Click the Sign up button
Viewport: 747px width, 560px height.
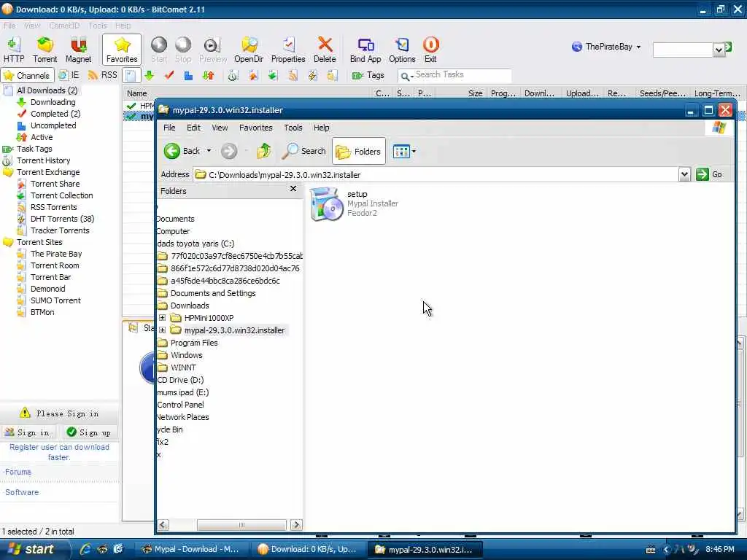(x=90, y=432)
